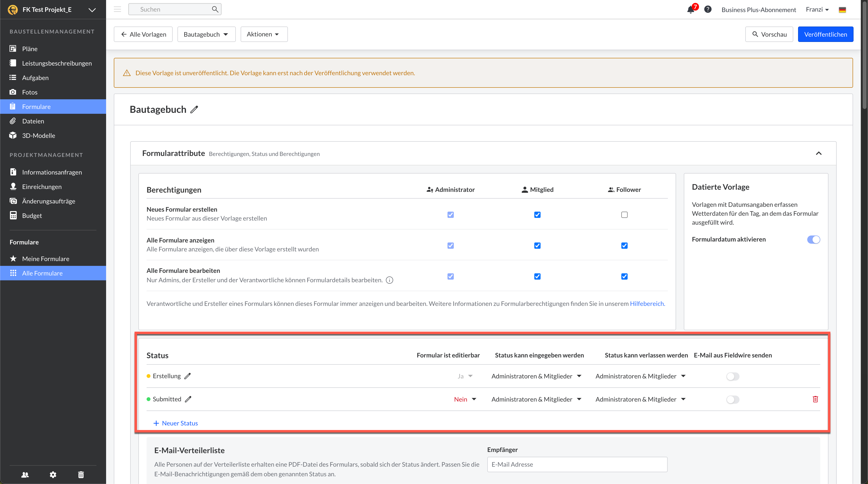Click the hamburger menu icon
Image resolution: width=868 pixels, height=484 pixels.
coord(117,9)
